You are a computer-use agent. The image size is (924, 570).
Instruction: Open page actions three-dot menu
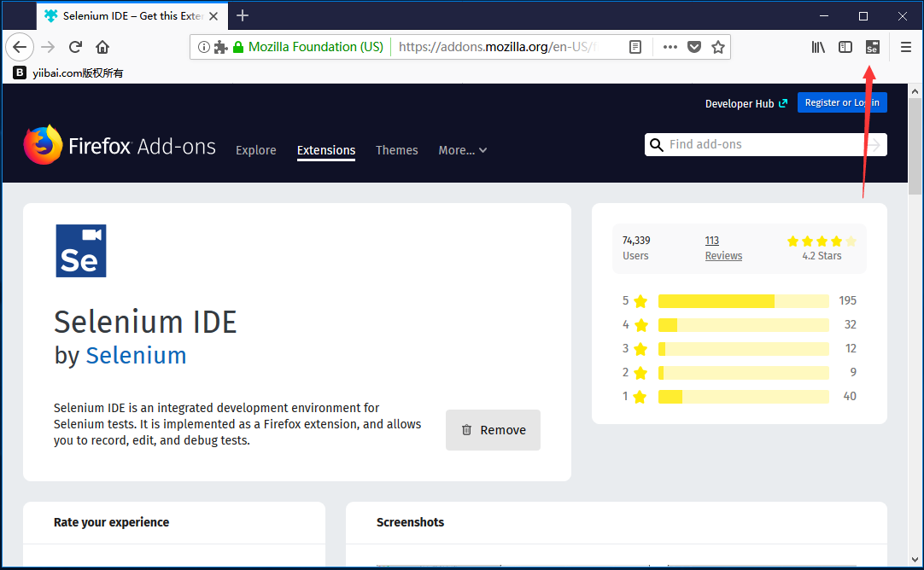pyautogui.click(x=670, y=48)
